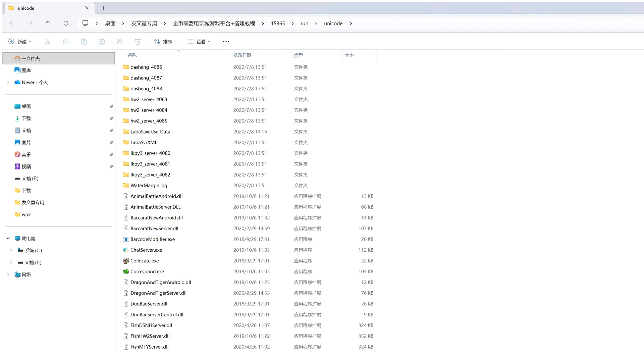Go up one folder level
Image resolution: width=644 pixels, height=352 pixels.
click(48, 23)
